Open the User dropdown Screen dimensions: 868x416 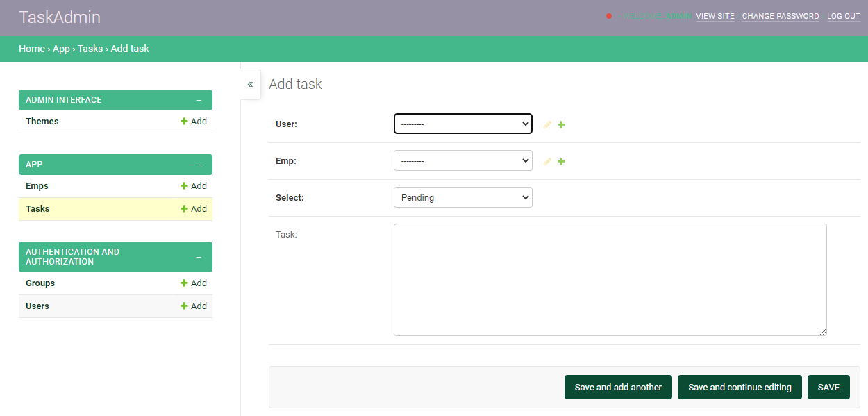(463, 124)
